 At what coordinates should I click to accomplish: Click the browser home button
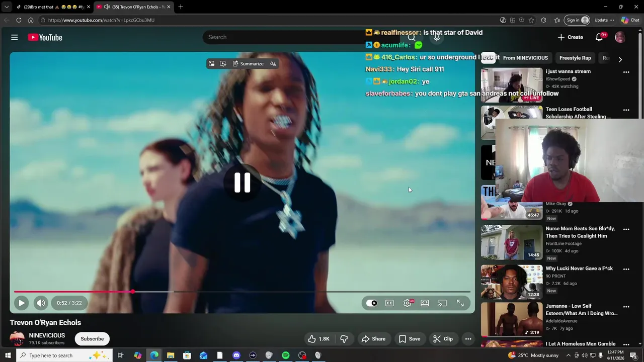pyautogui.click(x=31, y=20)
